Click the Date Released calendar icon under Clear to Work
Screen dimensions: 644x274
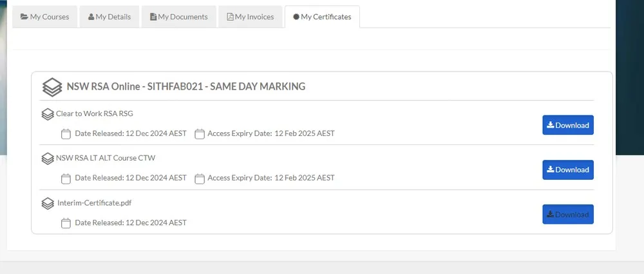[66, 134]
